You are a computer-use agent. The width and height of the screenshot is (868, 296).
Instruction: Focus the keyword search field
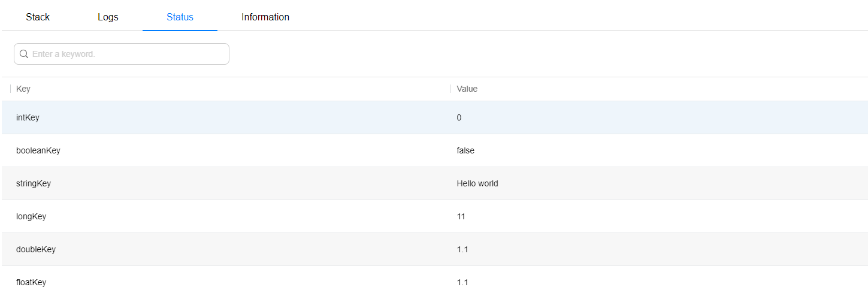pyautogui.click(x=122, y=54)
